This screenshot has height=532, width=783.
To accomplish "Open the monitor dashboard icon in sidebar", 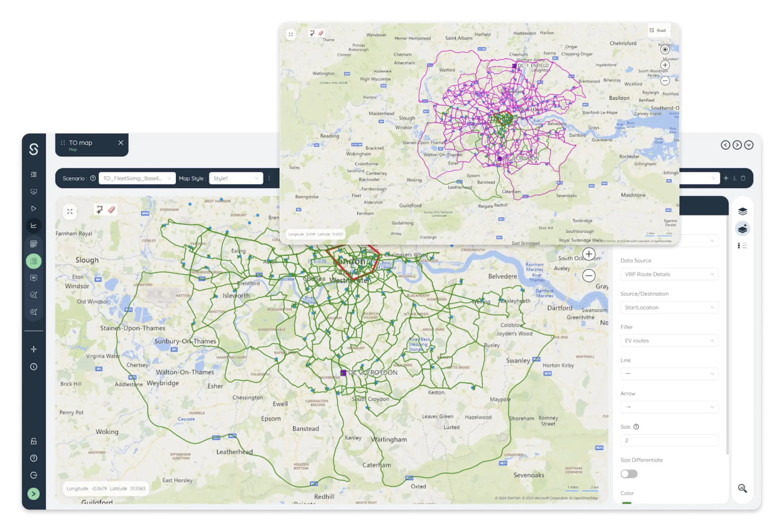I will [34, 192].
